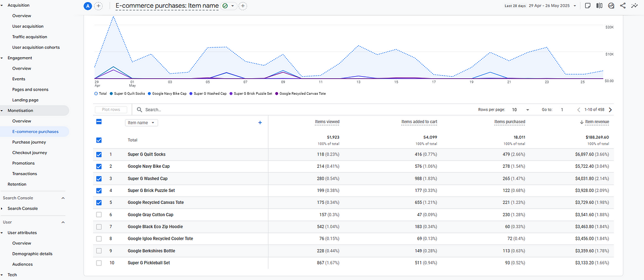Add a filter with plus after report title
The image size is (644, 280).
(243, 6)
